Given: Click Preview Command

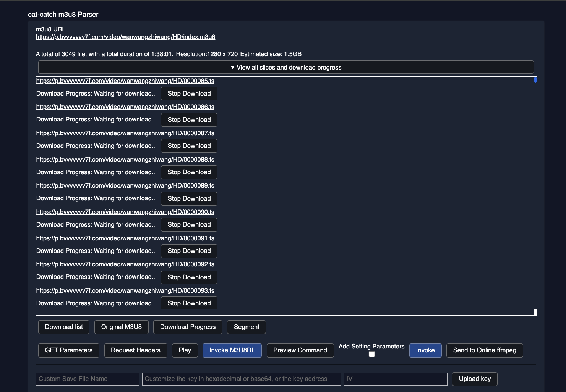Looking at the screenshot, I should tap(300, 350).
